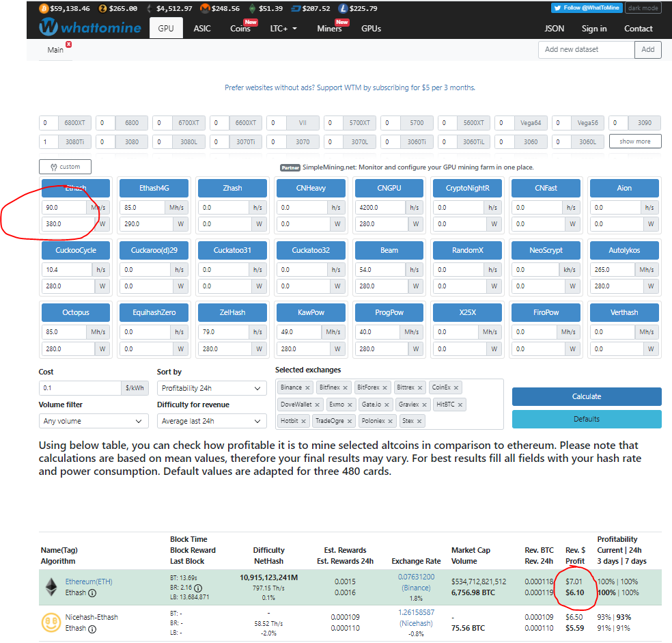This screenshot has height=643, width=672.
Task: Click the Dash price ticker icon
Action: (x=296, y=8)
